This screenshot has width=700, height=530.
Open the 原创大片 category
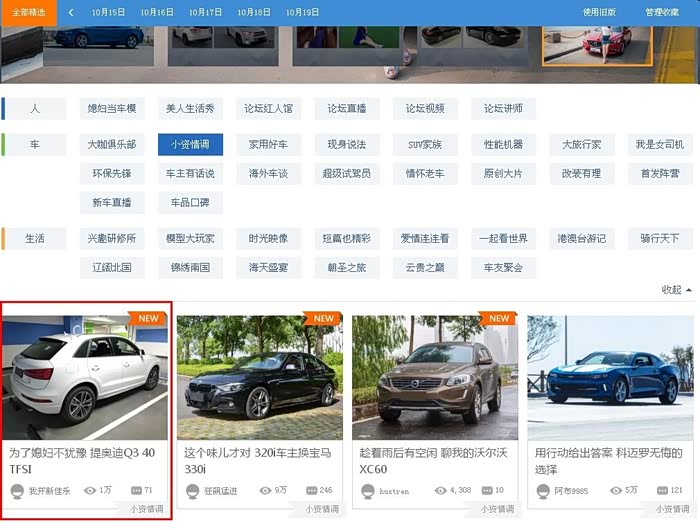[x=503, y=174]
